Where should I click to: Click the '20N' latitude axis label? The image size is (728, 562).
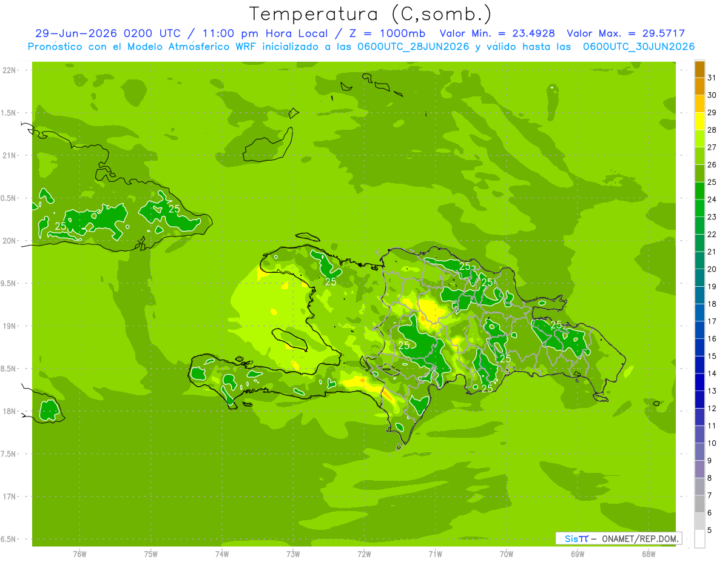tap(9, 241)
